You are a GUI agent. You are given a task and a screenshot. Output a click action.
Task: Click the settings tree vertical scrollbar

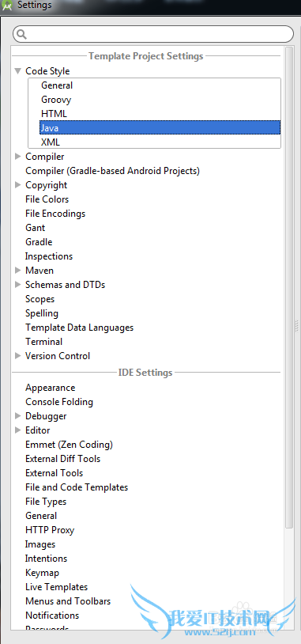(289, 287)
